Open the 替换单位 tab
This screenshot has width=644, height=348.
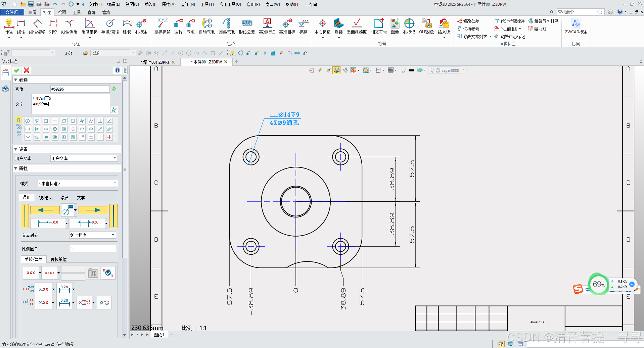point(58,259)
